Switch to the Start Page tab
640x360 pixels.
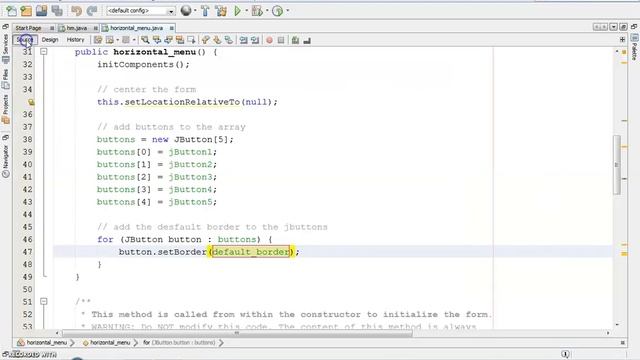(29, 28)
